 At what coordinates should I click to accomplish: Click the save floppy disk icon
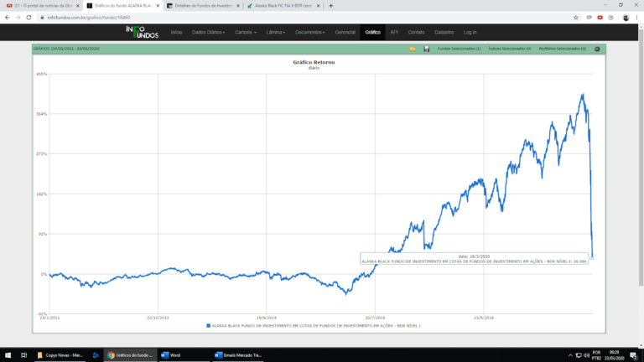click(x=427, y=49)
